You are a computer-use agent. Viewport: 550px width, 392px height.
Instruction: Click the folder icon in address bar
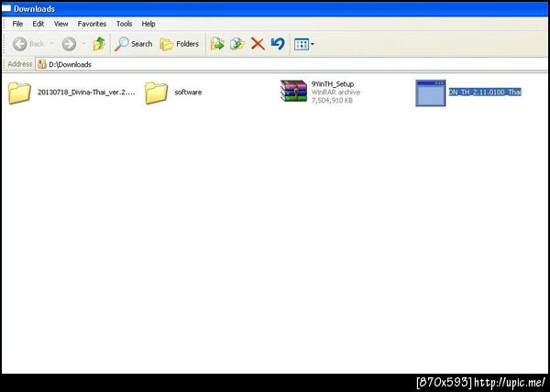(42, 64)
